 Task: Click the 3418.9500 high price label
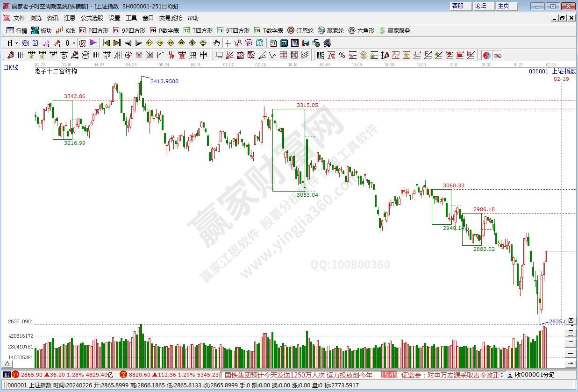tap(164, 81)
